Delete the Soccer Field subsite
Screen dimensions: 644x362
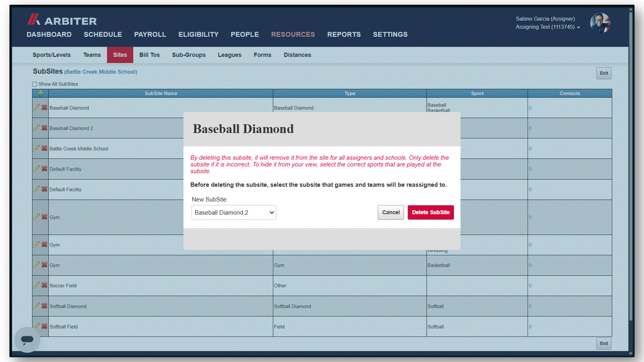44,285
